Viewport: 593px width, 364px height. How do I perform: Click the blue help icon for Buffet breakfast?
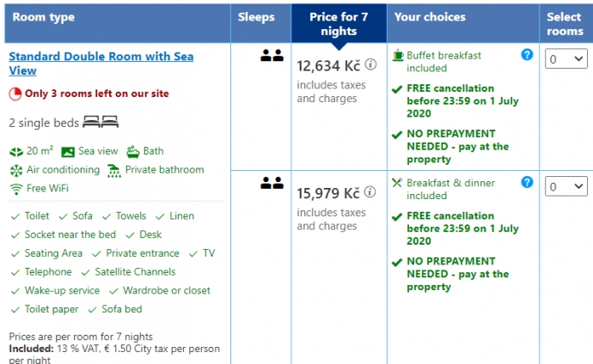pyautogui.click(x=527, y=55)
